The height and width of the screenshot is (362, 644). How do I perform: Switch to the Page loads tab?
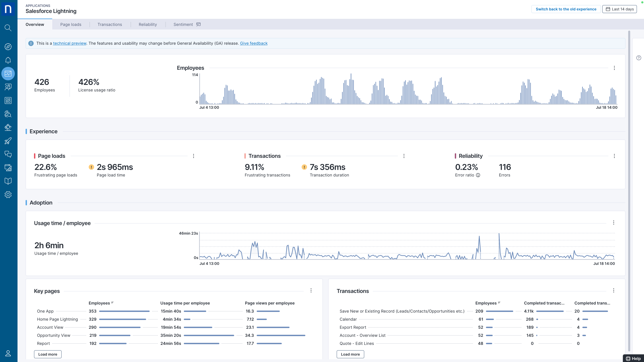click(71, 25)
